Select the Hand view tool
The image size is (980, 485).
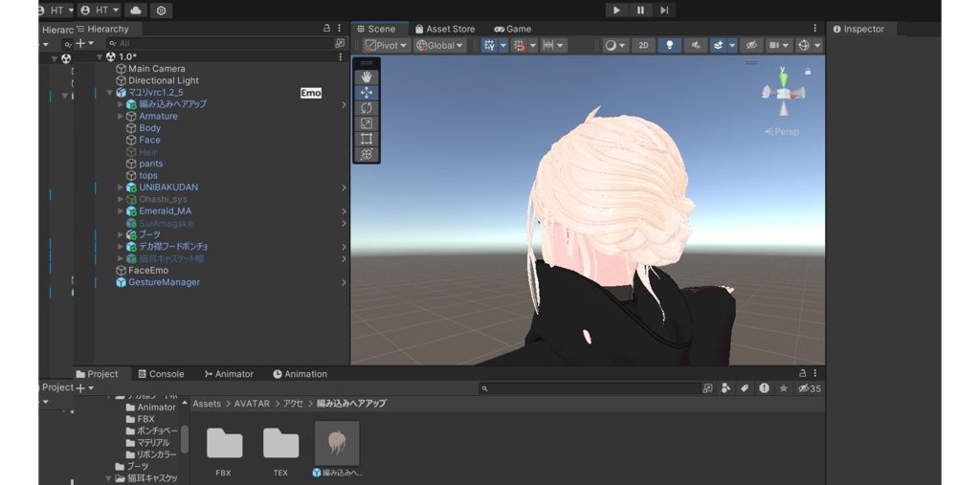367,77
